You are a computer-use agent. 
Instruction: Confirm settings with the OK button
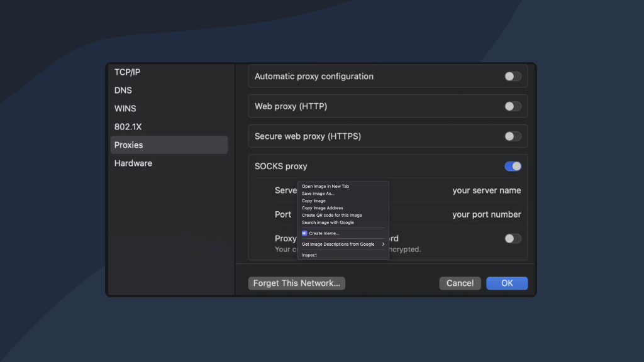click(x=507, y=283)
